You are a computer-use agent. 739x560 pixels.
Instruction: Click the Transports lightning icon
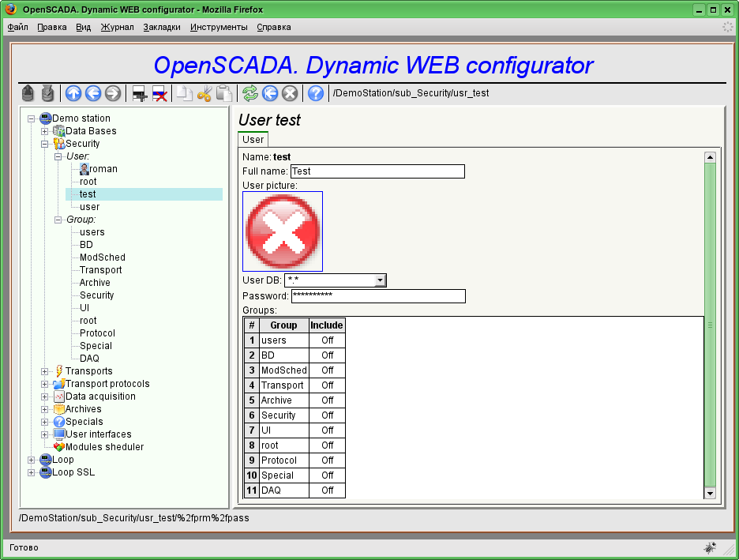(59, 371)
